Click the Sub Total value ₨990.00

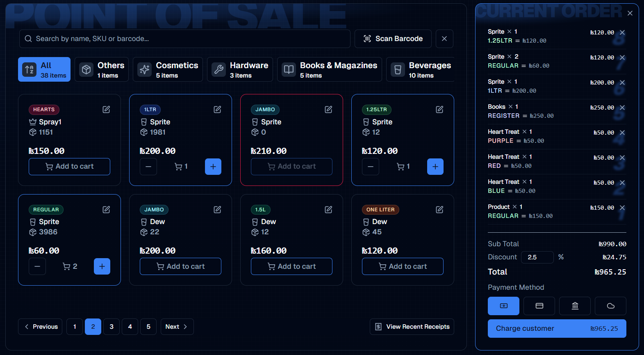612,244
